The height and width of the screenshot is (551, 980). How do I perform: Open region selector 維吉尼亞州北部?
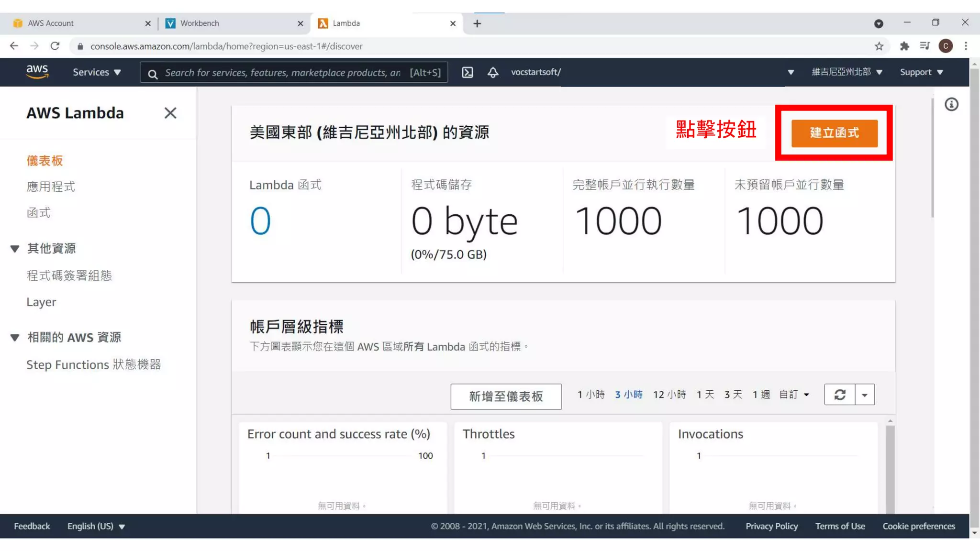tap(847, 72)
